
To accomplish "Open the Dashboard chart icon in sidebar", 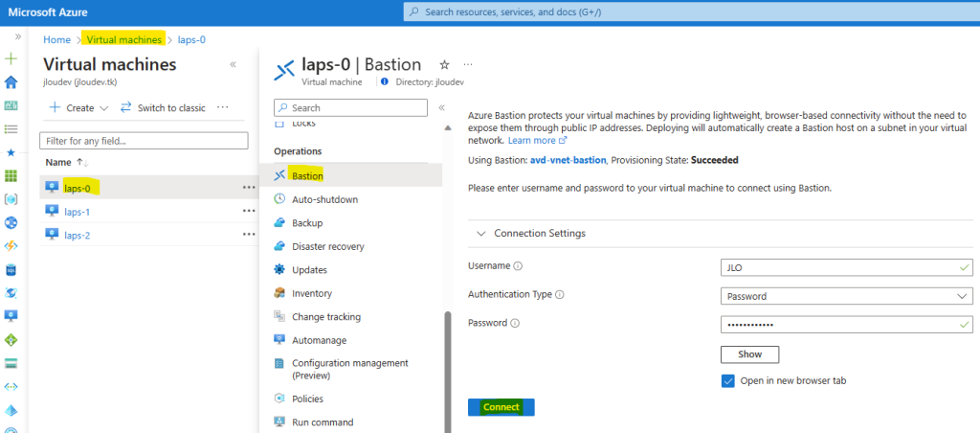I will tap(11, 105).
